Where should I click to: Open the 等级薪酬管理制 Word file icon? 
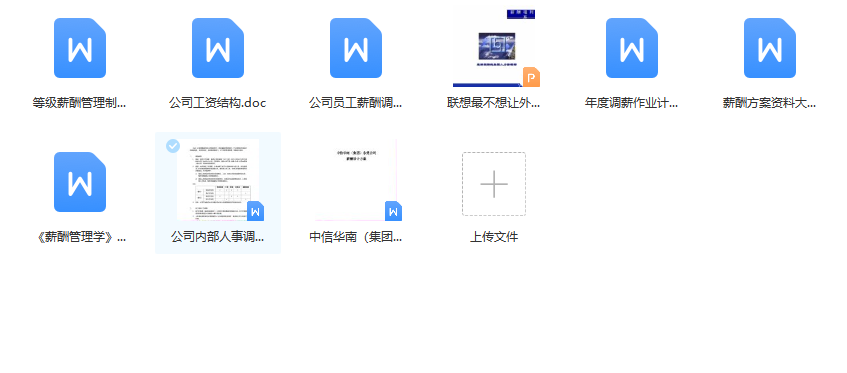coord(79,48)
